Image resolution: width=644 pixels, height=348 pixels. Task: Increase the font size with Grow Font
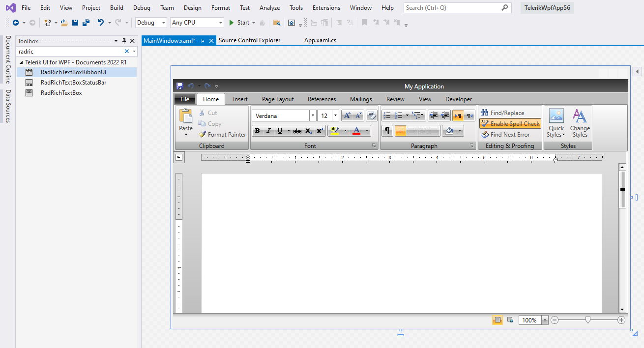[x=347, y=115]
